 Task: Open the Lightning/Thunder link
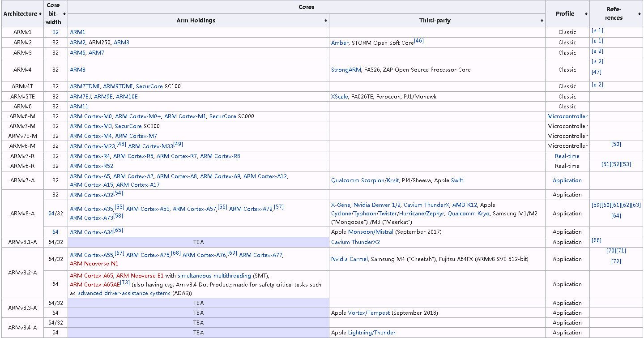pos(371,333)
